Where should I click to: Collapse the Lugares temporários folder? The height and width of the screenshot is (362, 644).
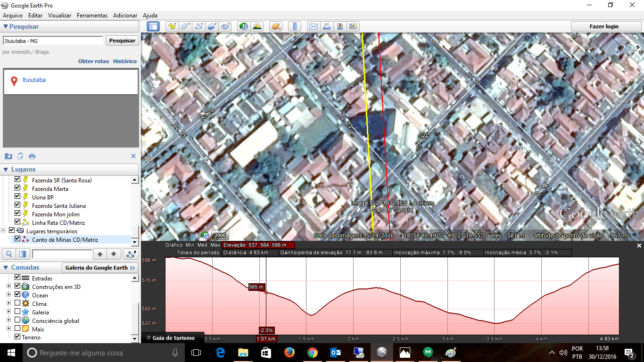click(4, 231)
